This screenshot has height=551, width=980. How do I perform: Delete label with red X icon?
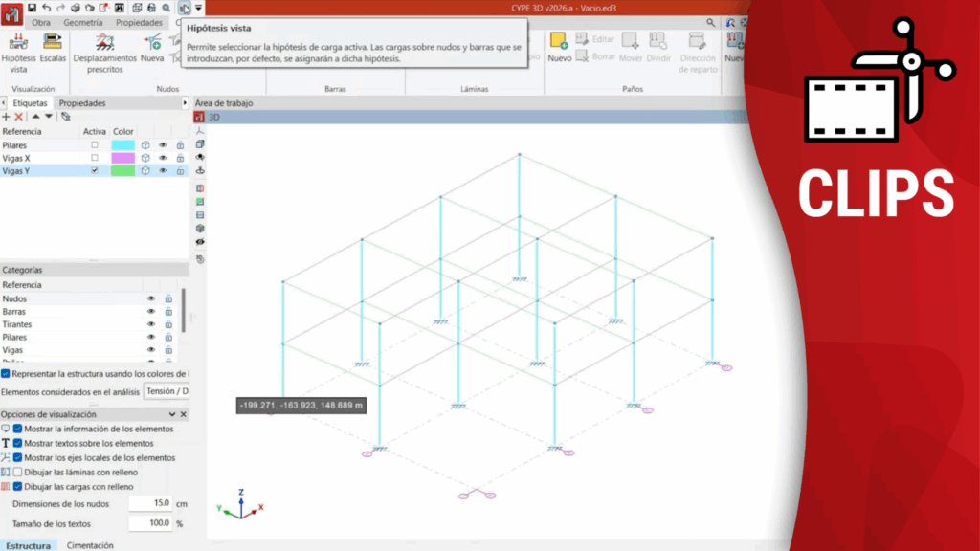(19, 116)
